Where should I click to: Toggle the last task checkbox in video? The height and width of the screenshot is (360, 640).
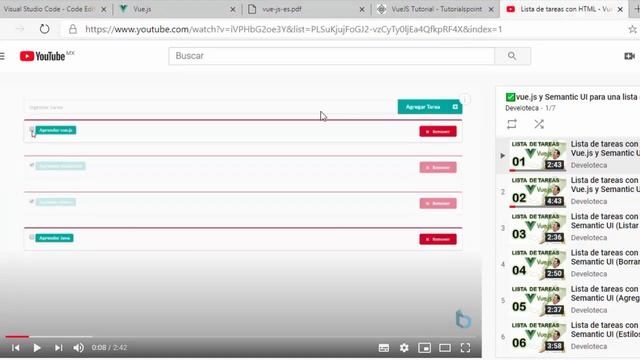(31, 237)
